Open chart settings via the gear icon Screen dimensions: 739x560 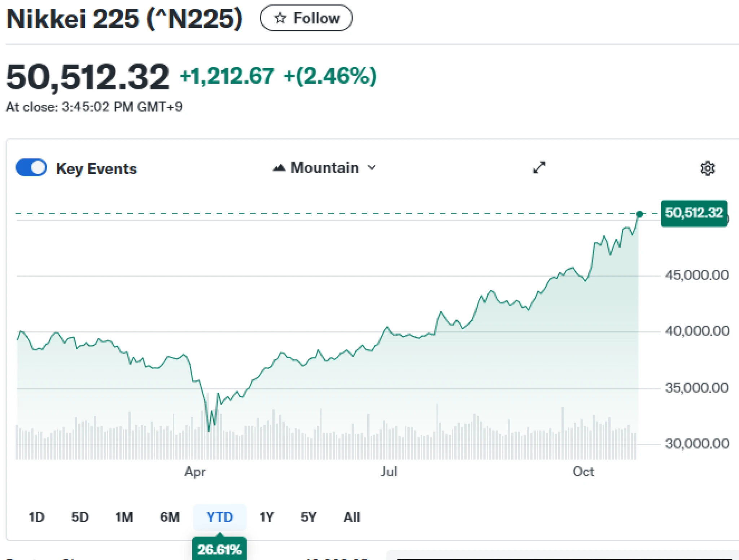[707, 168]
